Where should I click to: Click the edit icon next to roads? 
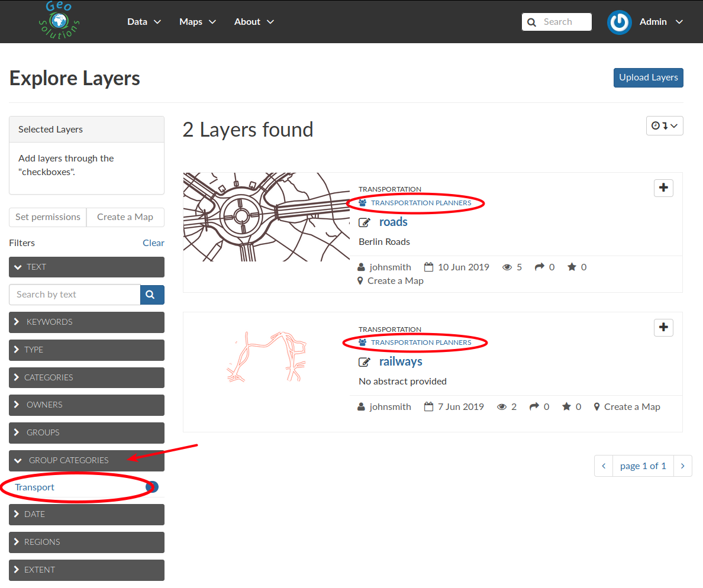(x=365, y=222)
